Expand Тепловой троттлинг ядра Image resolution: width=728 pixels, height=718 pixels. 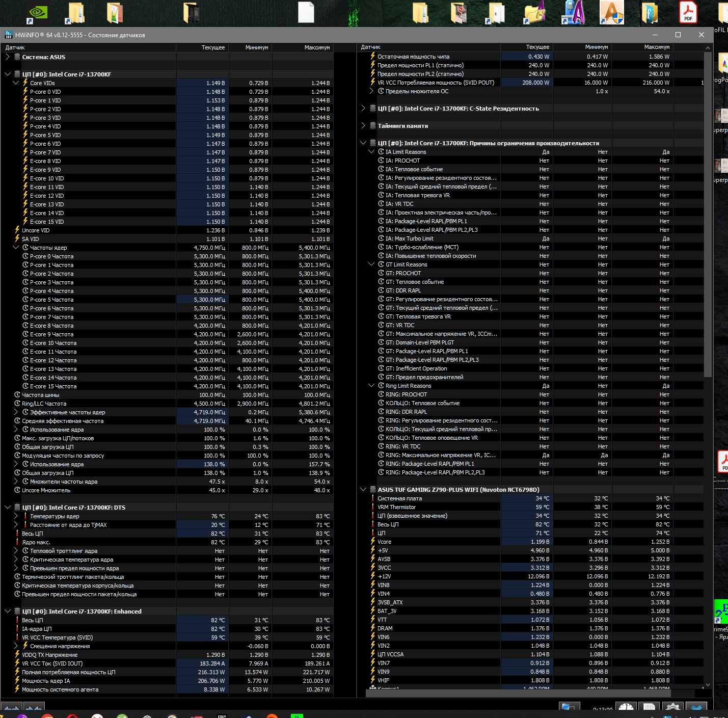pyautogui.click(x=16, y=551)
